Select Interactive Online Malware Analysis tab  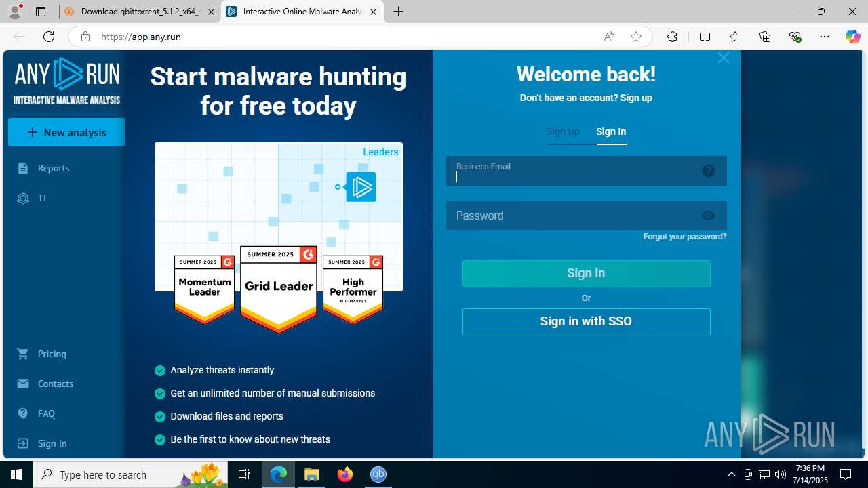point(302,12)
